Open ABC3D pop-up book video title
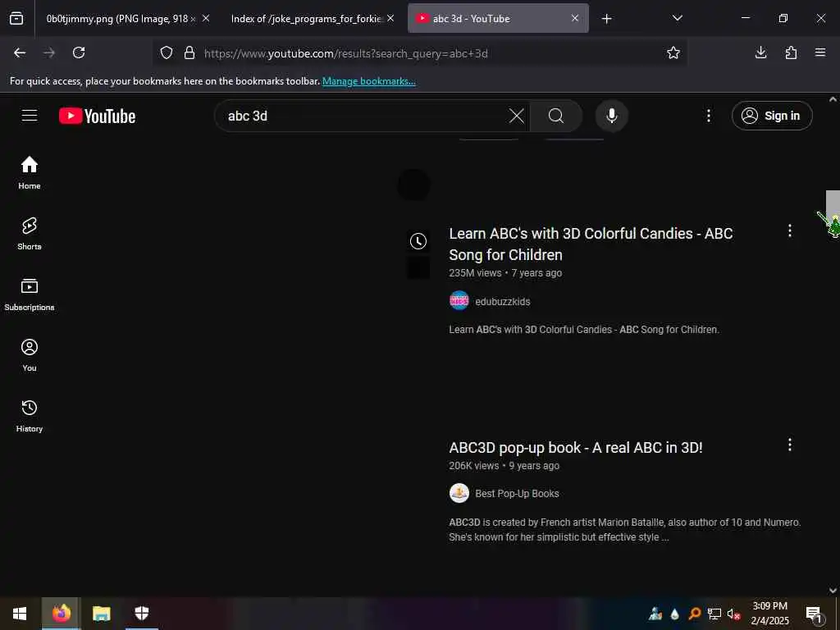 point(575,447)
